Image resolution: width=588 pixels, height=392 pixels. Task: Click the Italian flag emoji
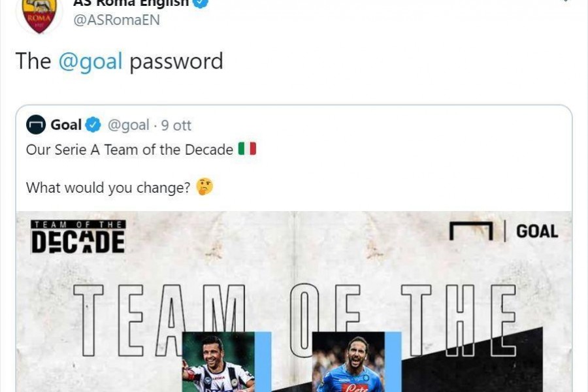(x=247, y=148)
